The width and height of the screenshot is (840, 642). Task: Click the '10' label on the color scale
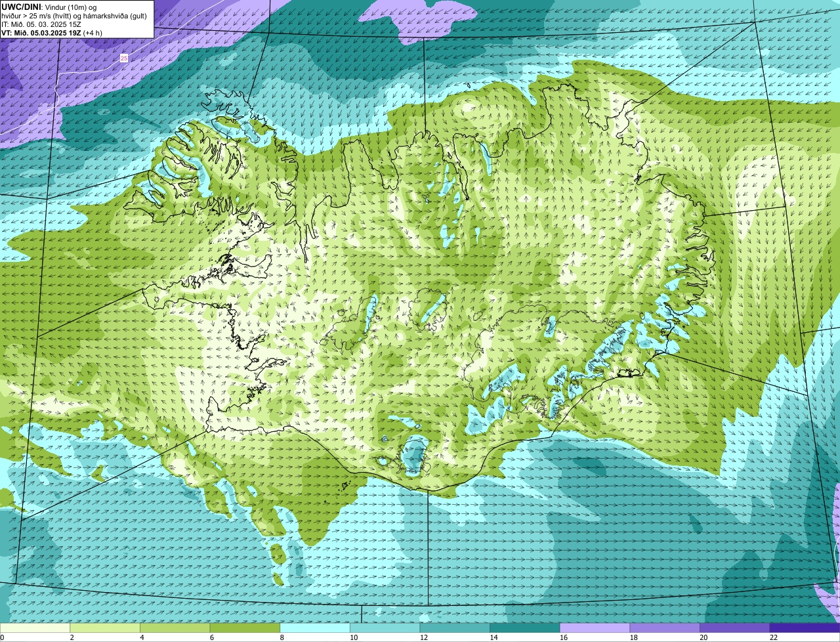[353, 637]
